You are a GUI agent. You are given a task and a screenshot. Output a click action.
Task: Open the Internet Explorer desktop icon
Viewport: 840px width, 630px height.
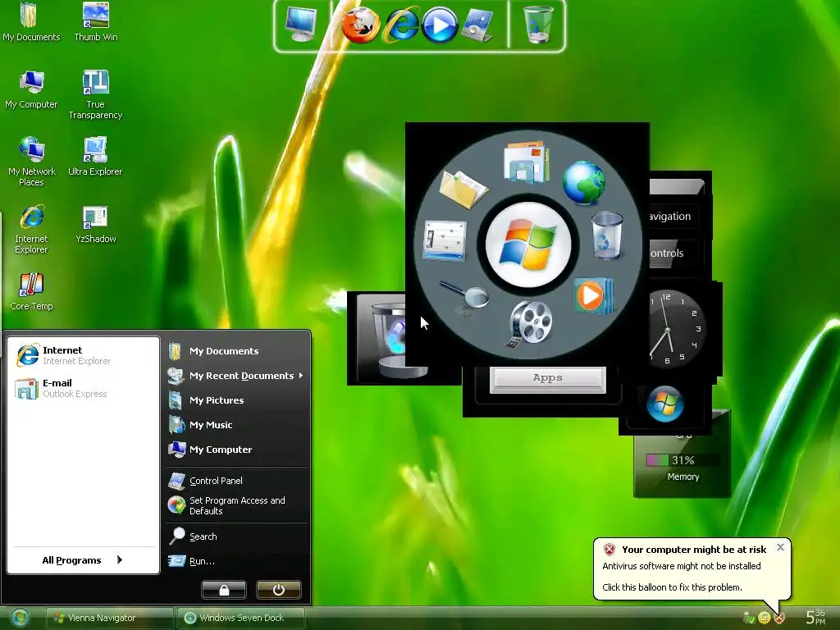32,230
